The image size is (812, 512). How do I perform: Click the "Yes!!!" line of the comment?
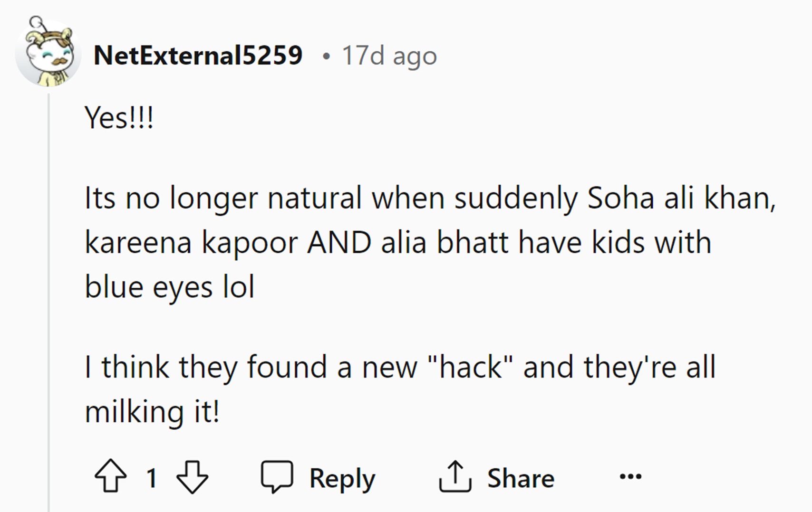click(x=119, y=117)
